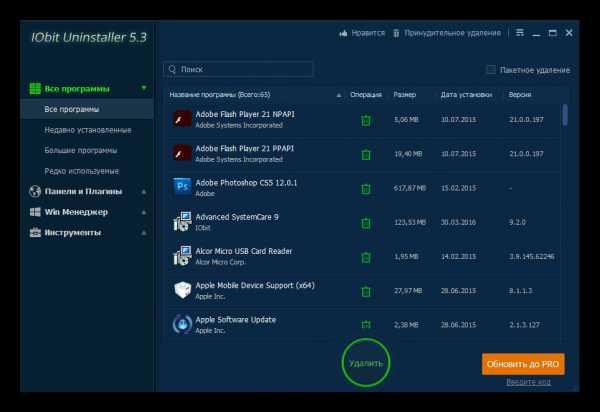This screenshot has height=412, width=600.
Task: Click trash icon for Advanced SystemCare 9
Action: pos(366,223)
